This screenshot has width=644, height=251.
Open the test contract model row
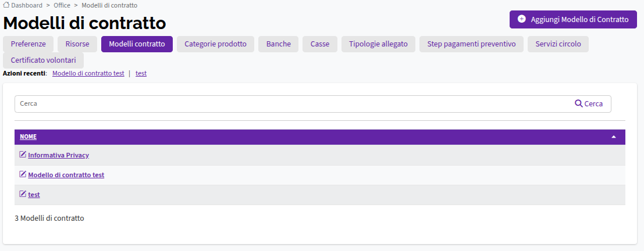[34, 195]
